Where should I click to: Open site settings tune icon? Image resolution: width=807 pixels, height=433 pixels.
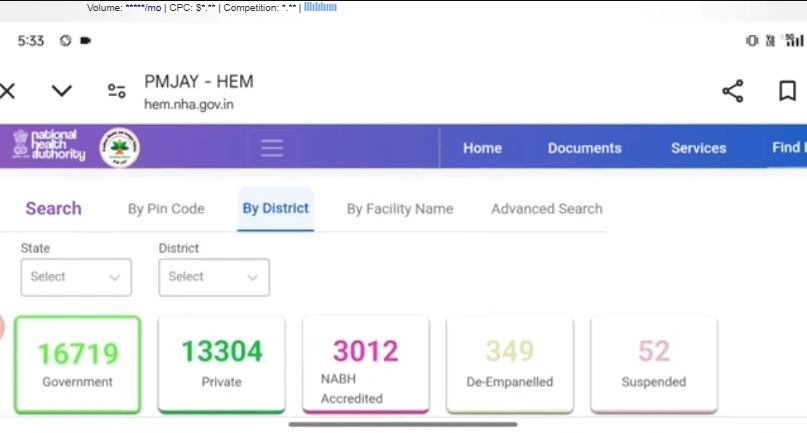116,91
